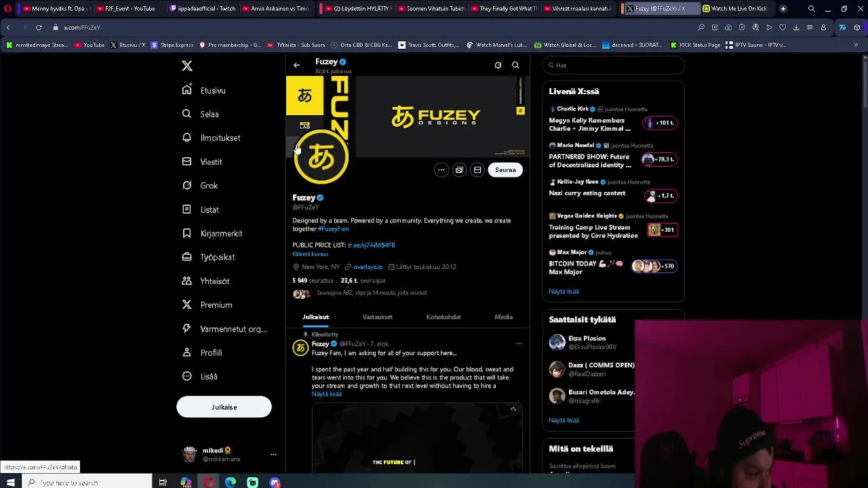Click the Työpaikat briefcase icon
868x488 pixels.
186,257
